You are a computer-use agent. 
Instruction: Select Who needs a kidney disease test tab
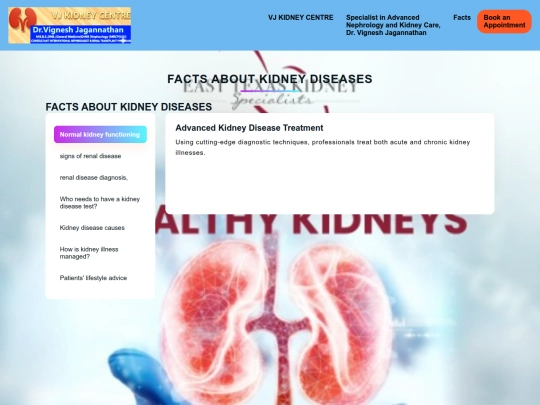pos(100,203)
